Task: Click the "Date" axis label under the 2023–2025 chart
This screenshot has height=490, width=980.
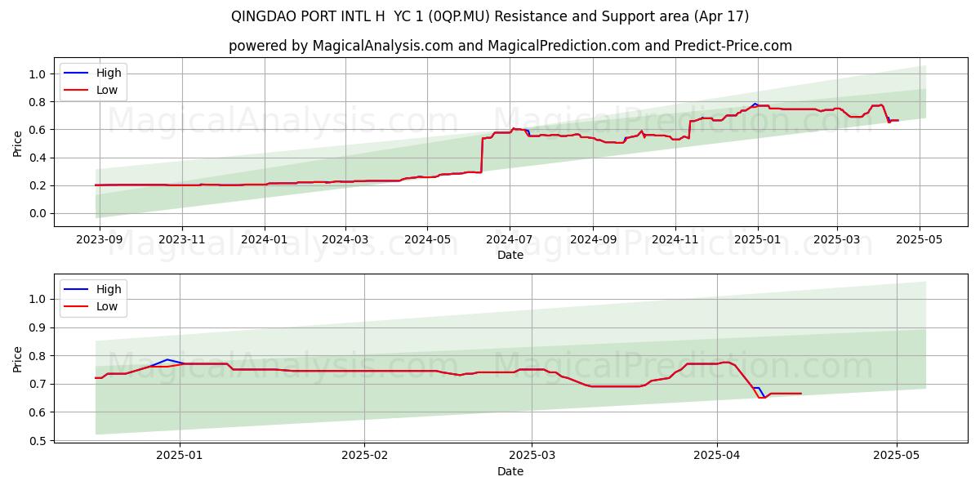Action: [x=510, y=255]
